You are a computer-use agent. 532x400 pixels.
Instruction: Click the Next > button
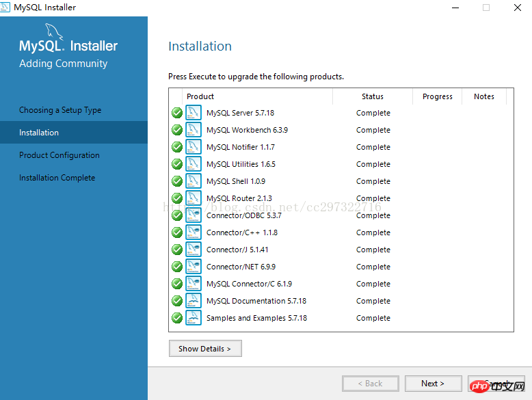433,384
